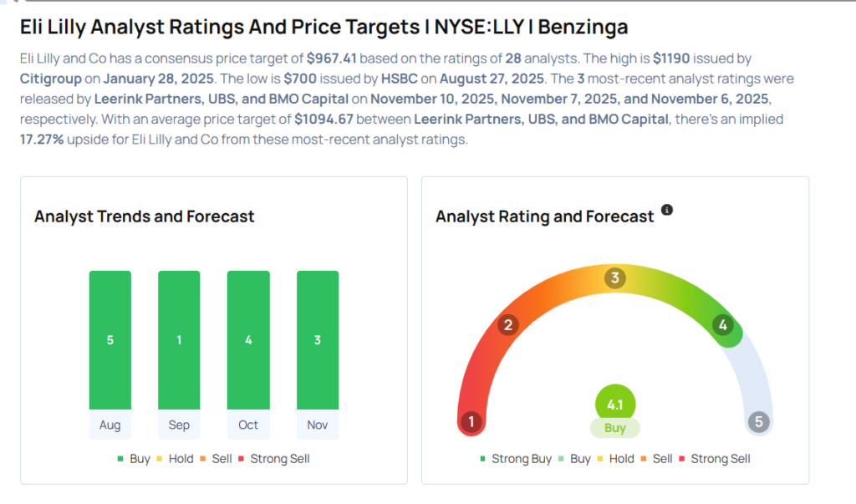856x504 pixels.
Task: Select gauge marker number 2
Action: pyautogui.click(x=507, y=325)
